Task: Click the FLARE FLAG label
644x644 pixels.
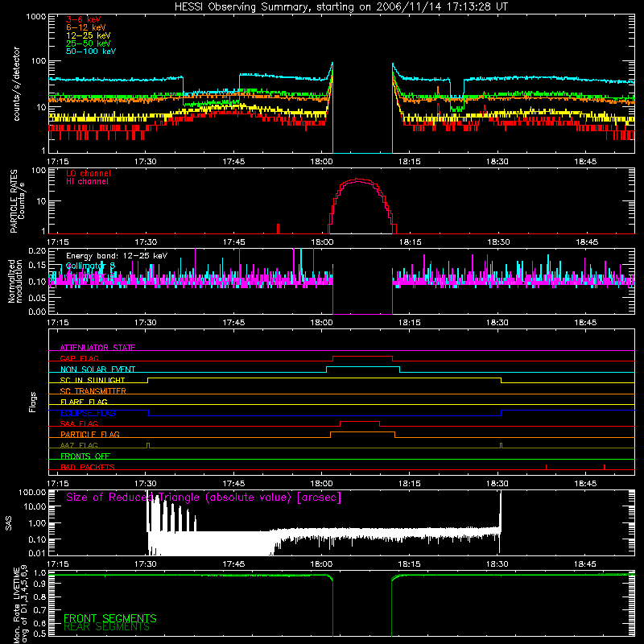Action: pyautogui.click(x=84, y=402)
